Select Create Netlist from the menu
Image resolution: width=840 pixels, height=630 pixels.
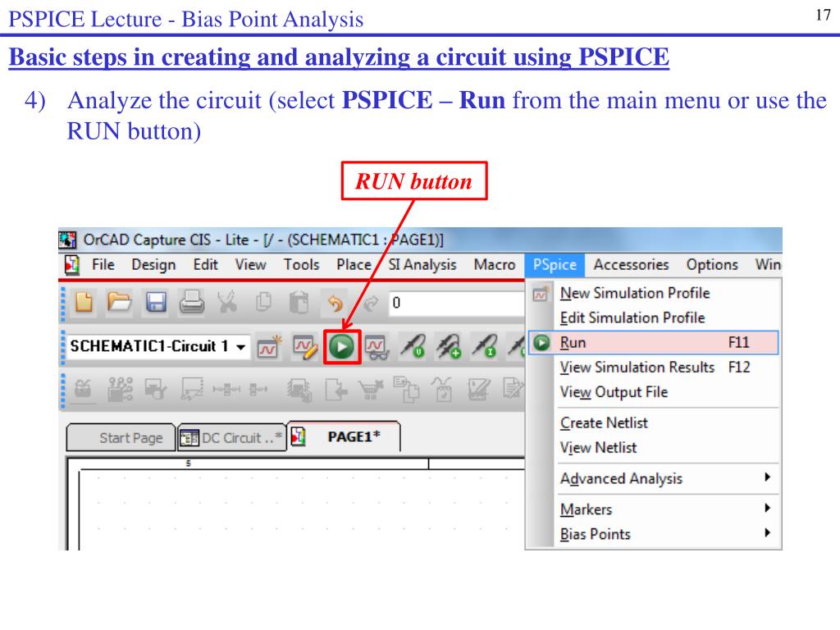(x=654, y=422)
